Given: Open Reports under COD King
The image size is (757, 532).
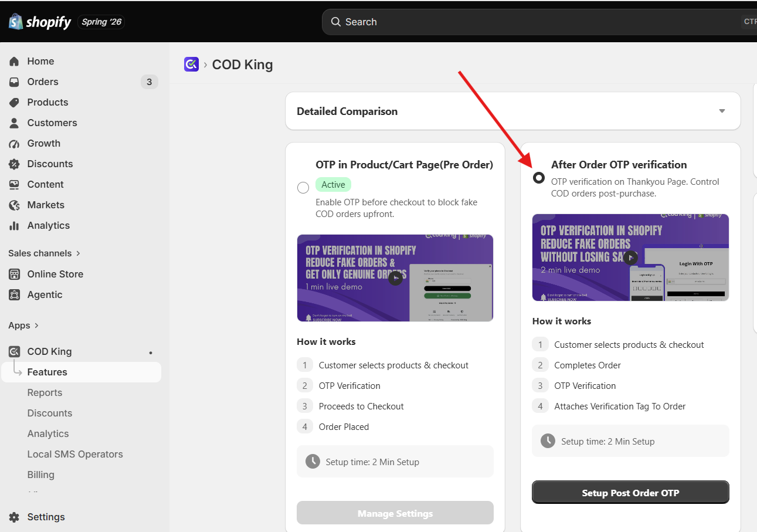Looking at the screenshot, I should tap(45, 392).
